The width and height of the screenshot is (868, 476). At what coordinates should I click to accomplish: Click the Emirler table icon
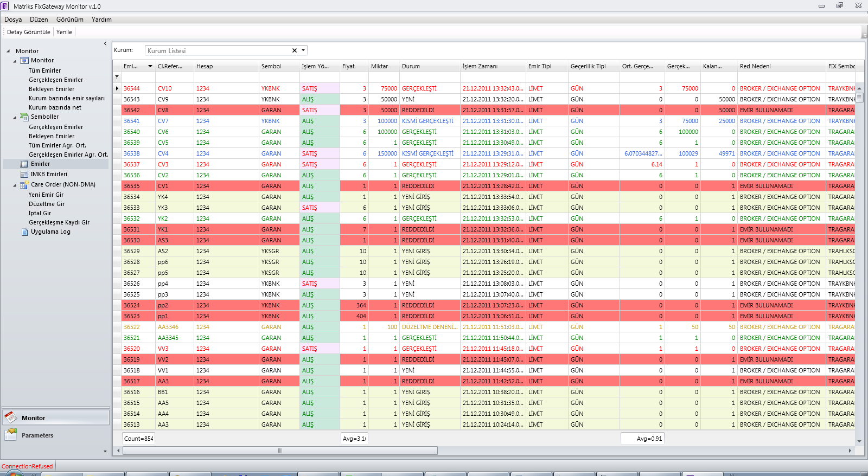point(24,164)
